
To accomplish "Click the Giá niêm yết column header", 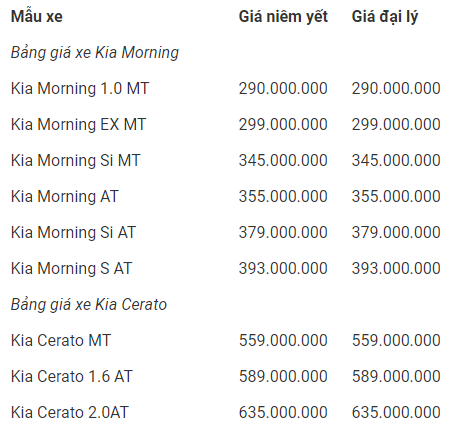I will [283, 17].
